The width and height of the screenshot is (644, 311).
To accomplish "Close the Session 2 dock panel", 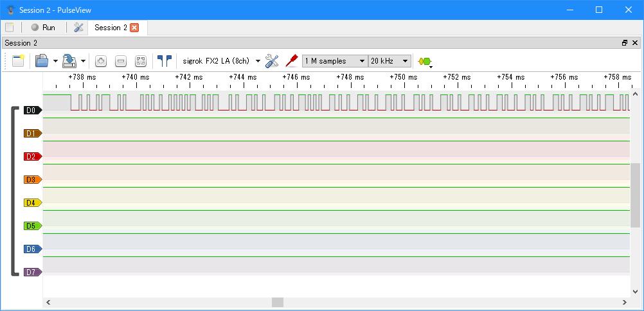I will (x=635, y=42).
